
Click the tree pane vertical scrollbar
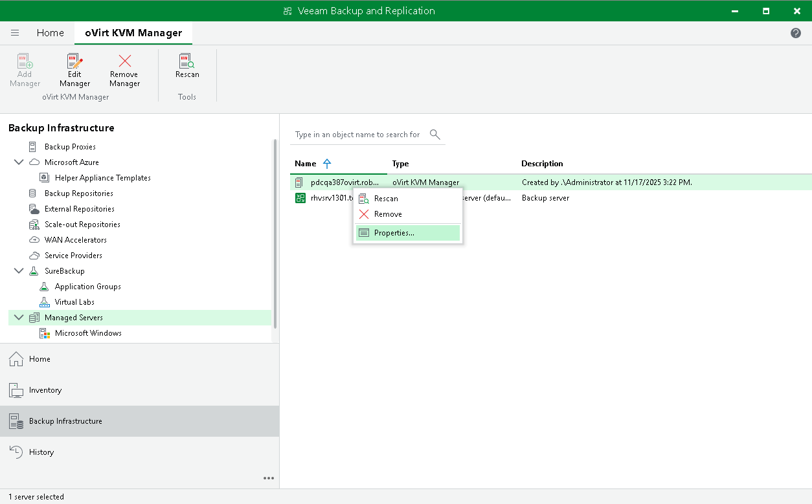point(275,233)
